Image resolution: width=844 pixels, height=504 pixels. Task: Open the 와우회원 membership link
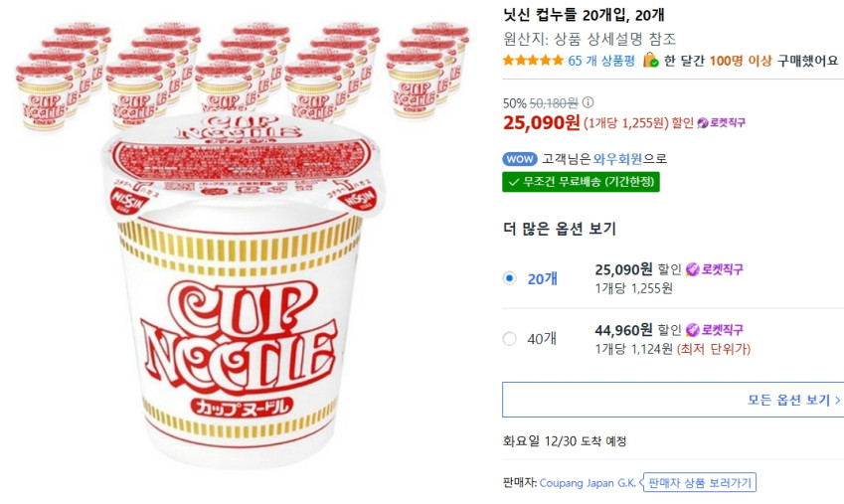click(618, 159)
